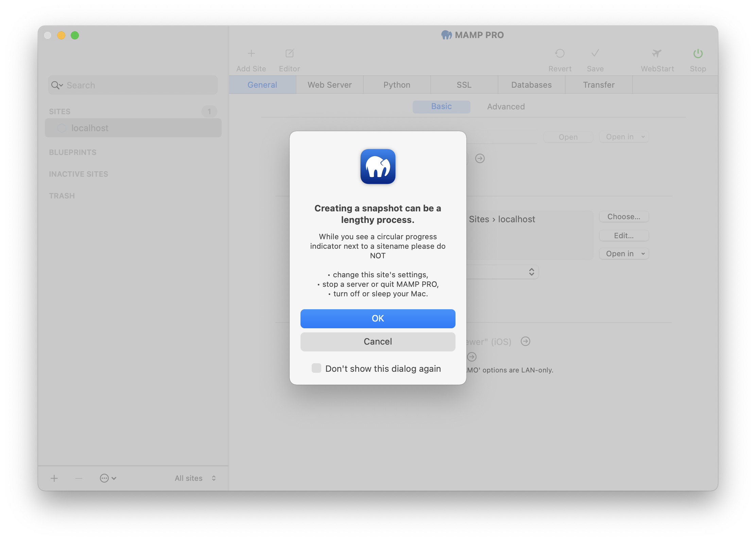Select localhost in the Sites list
The width and height of the screenshot is (756, 541).
133,128
